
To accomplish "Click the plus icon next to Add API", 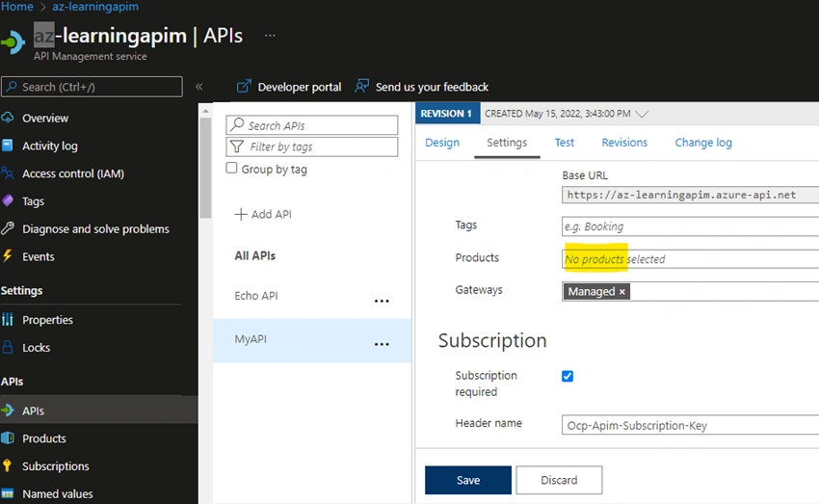I will click(240, 214).
